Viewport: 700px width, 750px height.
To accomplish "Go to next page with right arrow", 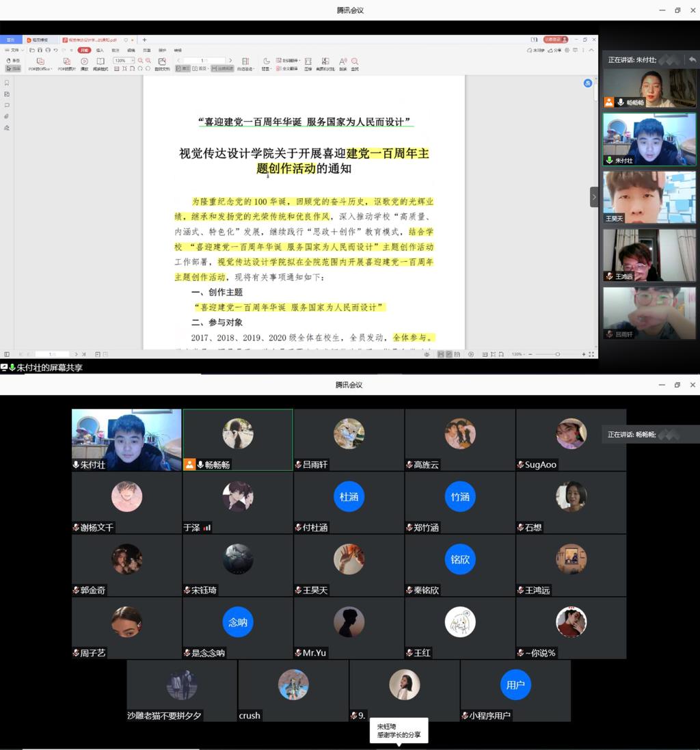I will click(x=230, y=61).
